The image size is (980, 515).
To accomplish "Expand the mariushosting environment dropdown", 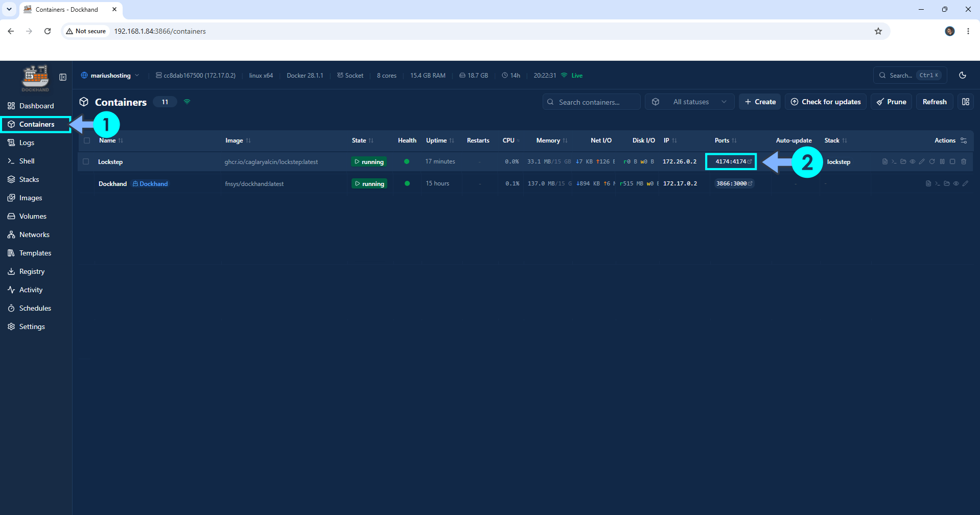I will [x=110, y=75].
